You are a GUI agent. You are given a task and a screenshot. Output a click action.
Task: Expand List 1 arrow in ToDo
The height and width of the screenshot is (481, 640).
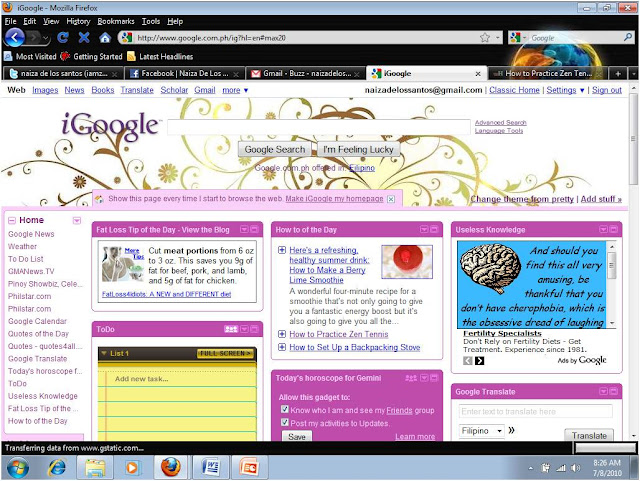click(104, 353)
